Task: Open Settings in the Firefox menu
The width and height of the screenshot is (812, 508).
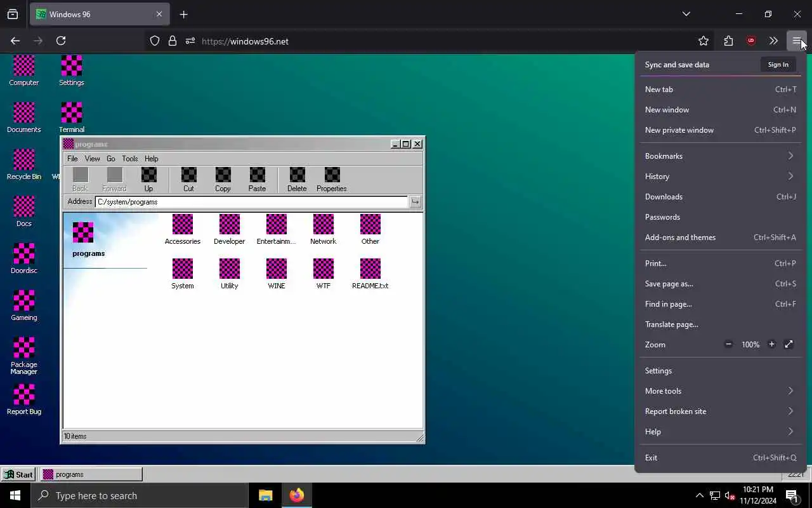Action: coord(721,371)
